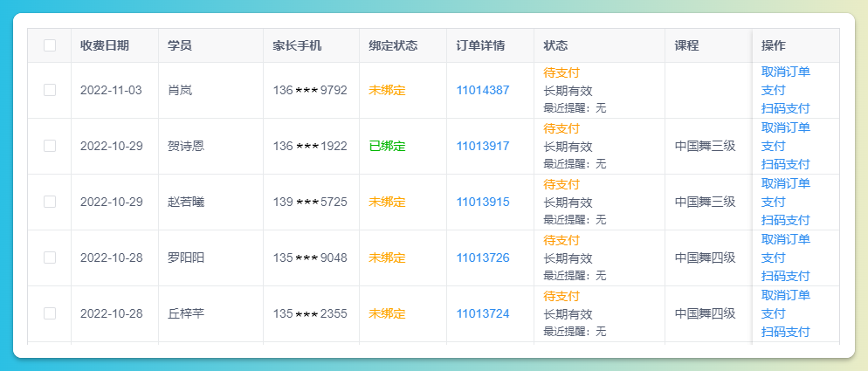
Task: Click 扫码支付 for 丘梓芊's order
Action: tap(786, 333)
